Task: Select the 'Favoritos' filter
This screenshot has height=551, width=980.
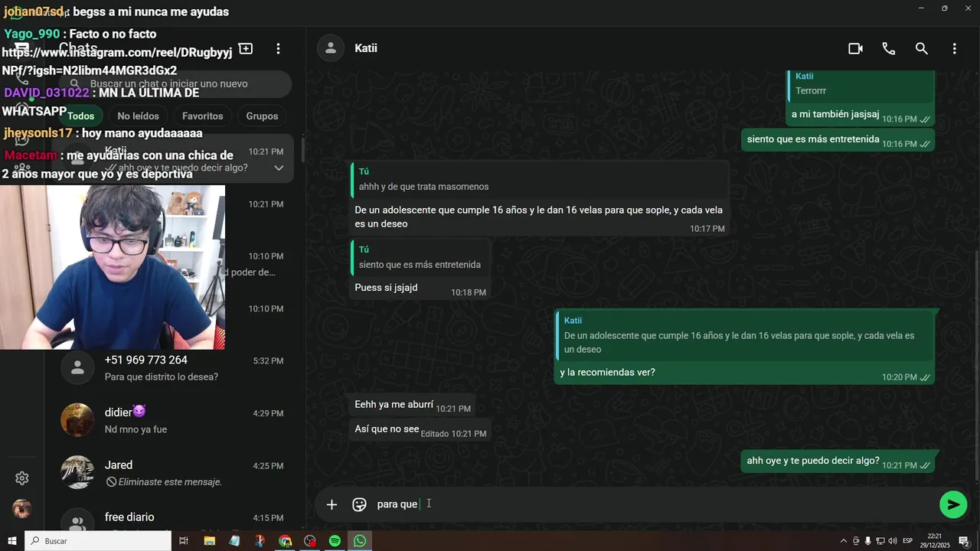Action: pyautogui.click(x=203, y=116)
